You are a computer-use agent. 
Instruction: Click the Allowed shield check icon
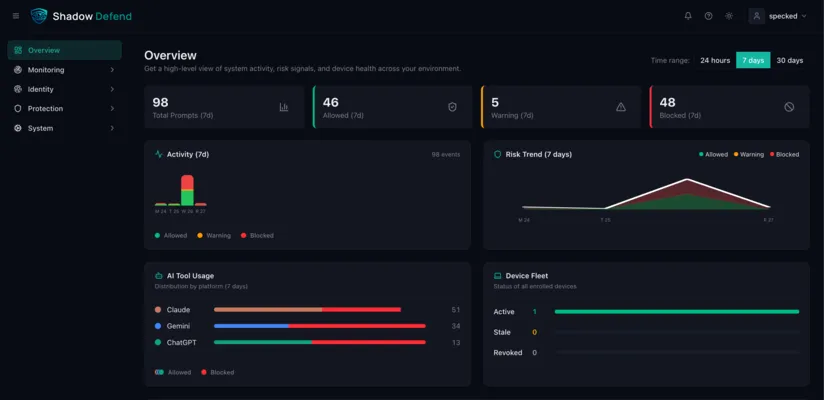[x=452, y=107]
